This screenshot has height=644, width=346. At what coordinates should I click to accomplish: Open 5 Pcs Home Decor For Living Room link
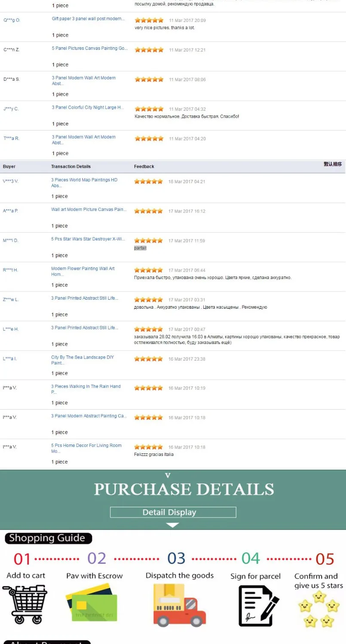point(86,448)
